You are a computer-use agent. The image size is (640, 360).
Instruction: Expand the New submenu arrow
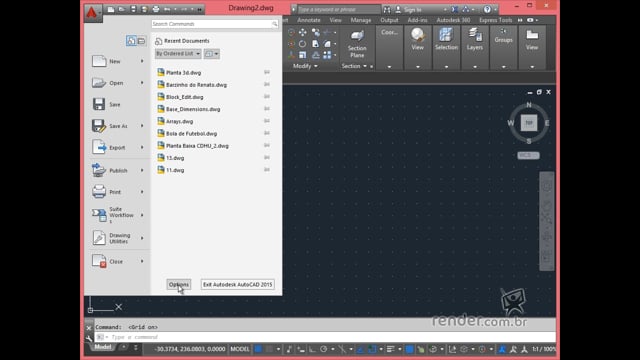tap(142, 61)
